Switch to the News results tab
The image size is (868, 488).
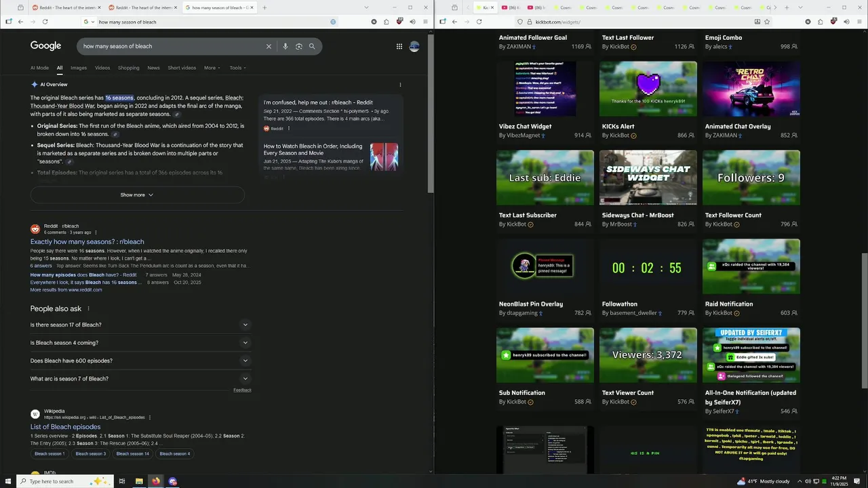click(154, 68)
